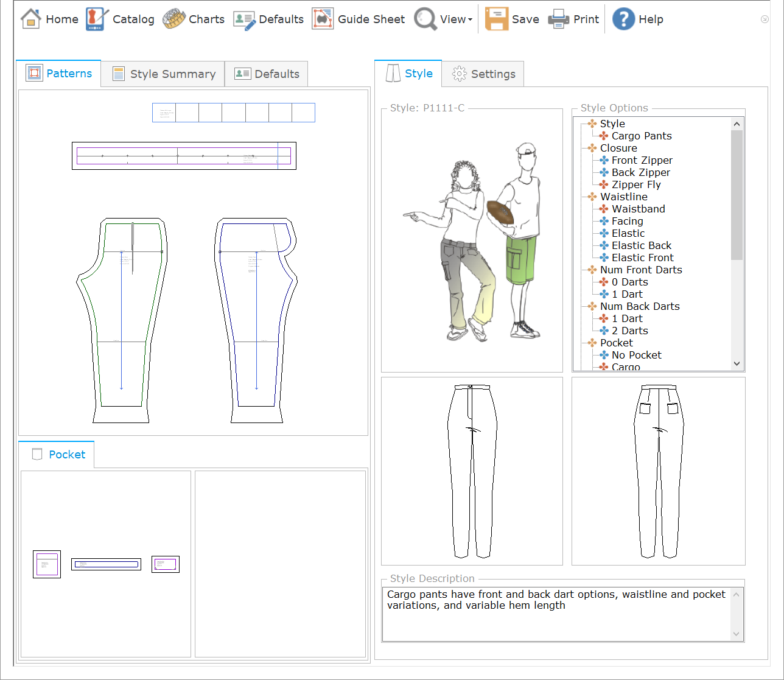The height and width of the screenshot is (680, 784).
Task: Open the Settings tab
Action: pyautogui.click(x=483, y=74)
